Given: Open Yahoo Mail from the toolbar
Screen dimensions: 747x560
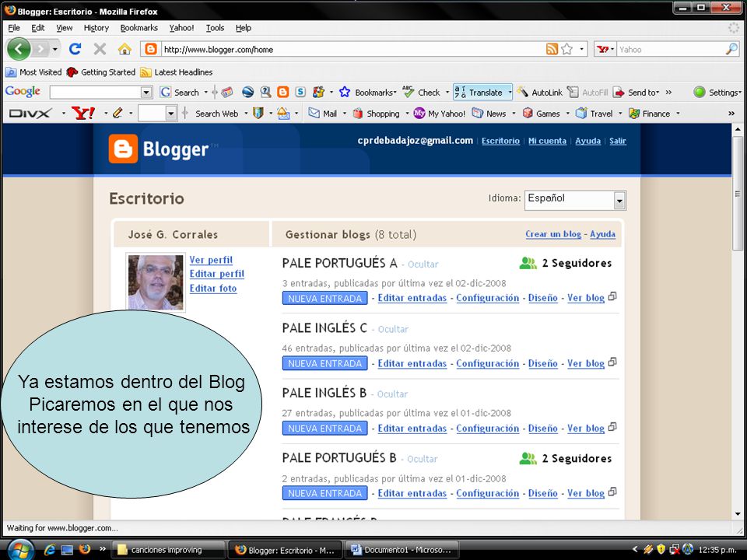Looking at the screenshot, I should (x=323, y=114).
